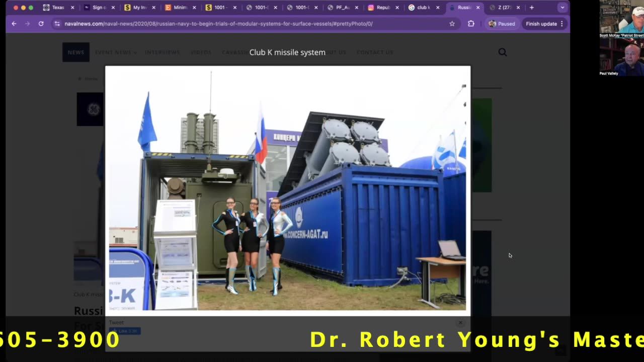
Task: Bookmark this page with the star icon
Action: coord(452,24)
